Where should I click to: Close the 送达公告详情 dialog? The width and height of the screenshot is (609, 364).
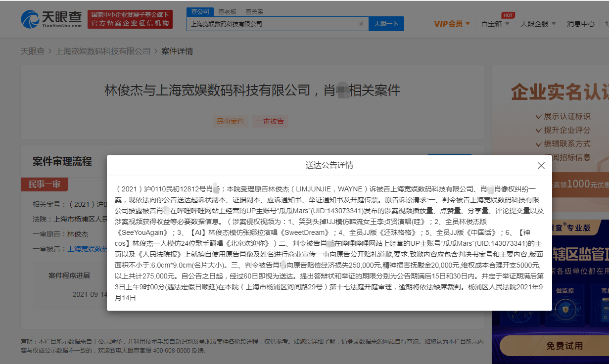541,166
